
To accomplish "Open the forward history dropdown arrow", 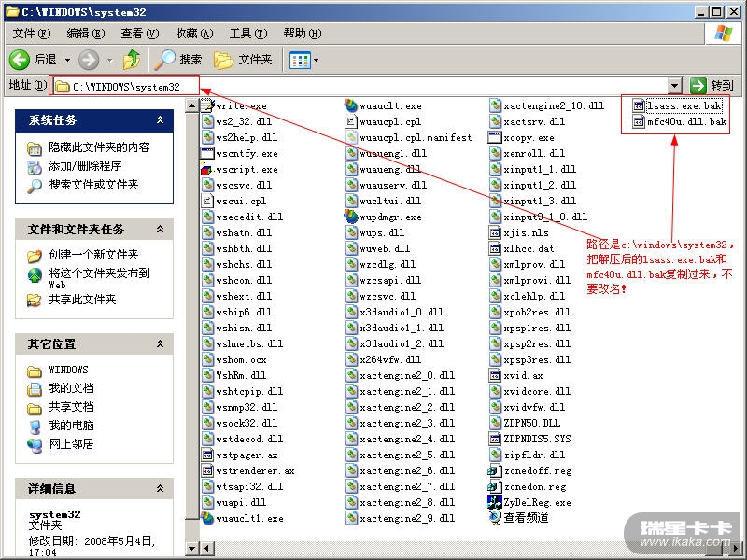I will 109,60.
